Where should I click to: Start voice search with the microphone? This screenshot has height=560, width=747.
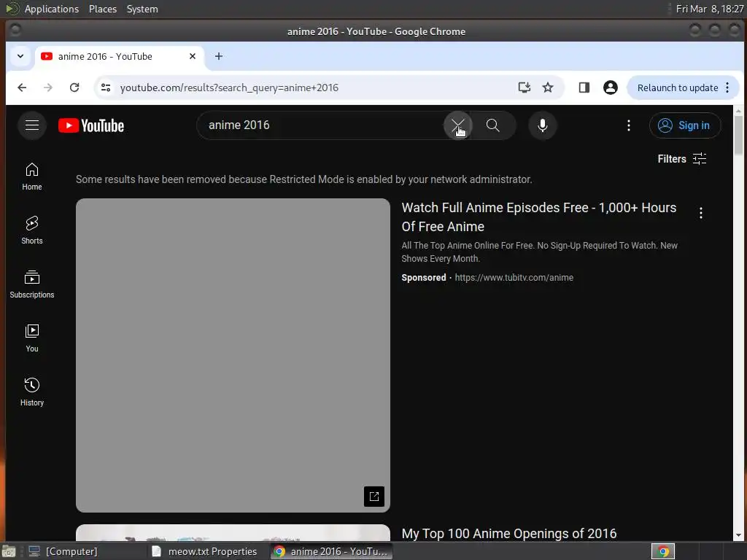coord(542,125)
